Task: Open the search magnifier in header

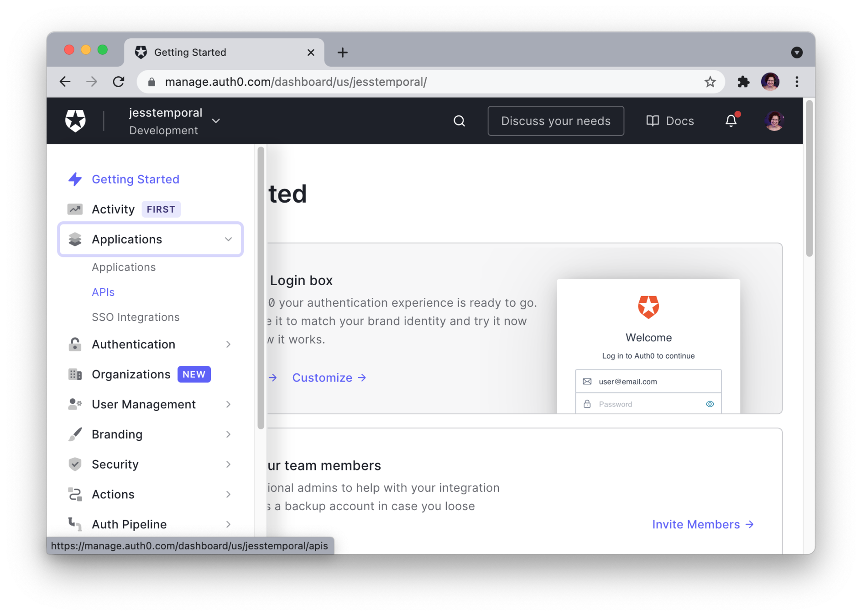Action: [459, 121]
